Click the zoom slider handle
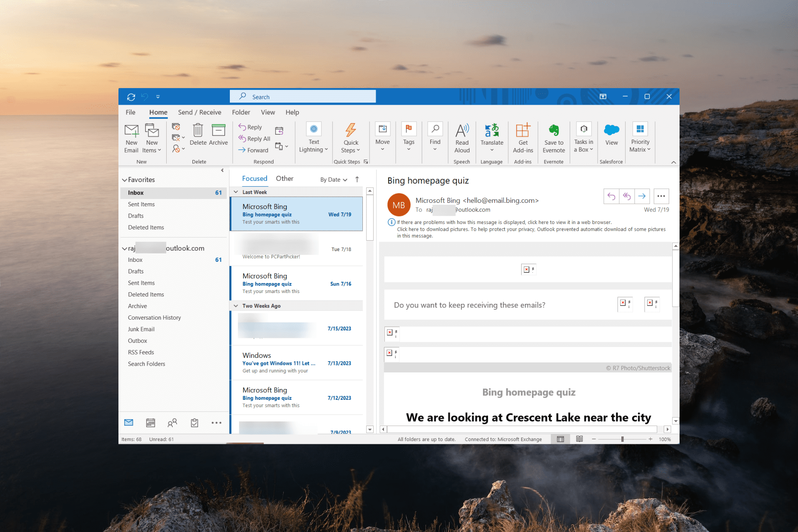Image resolution: width=798 pixels, height=532 pixels. click(x=622, y=439)
